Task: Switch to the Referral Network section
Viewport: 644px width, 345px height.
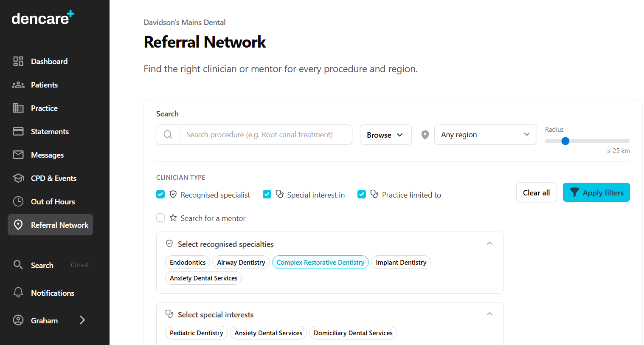Action: click(x=50, y=225)
